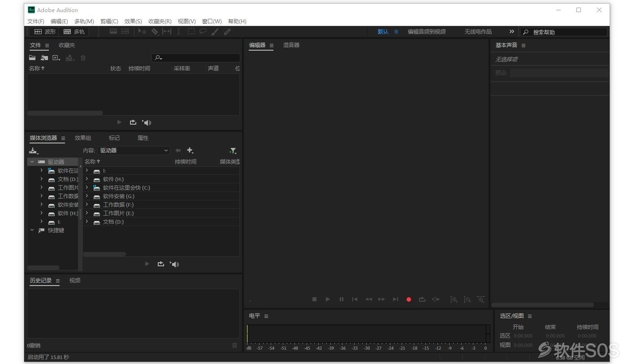This screenshot has width=628, height=364.
Task: Click the zoom out amplitude icon
Action: pyautogui.click(x=467, y=299)
